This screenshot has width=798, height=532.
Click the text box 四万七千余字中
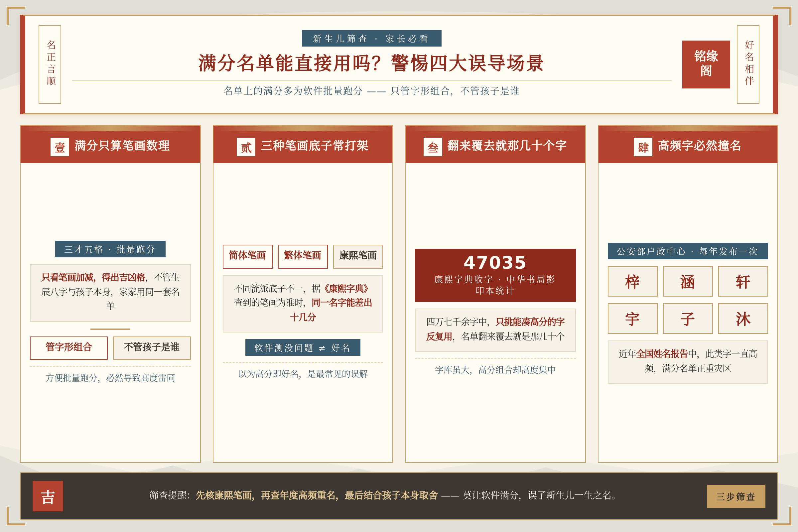495,330
